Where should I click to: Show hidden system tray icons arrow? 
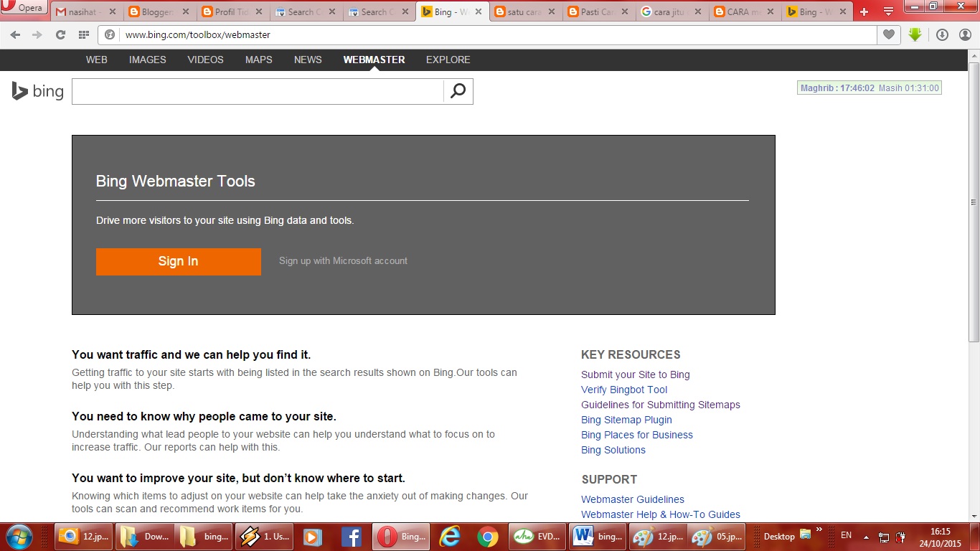[866, 536]
